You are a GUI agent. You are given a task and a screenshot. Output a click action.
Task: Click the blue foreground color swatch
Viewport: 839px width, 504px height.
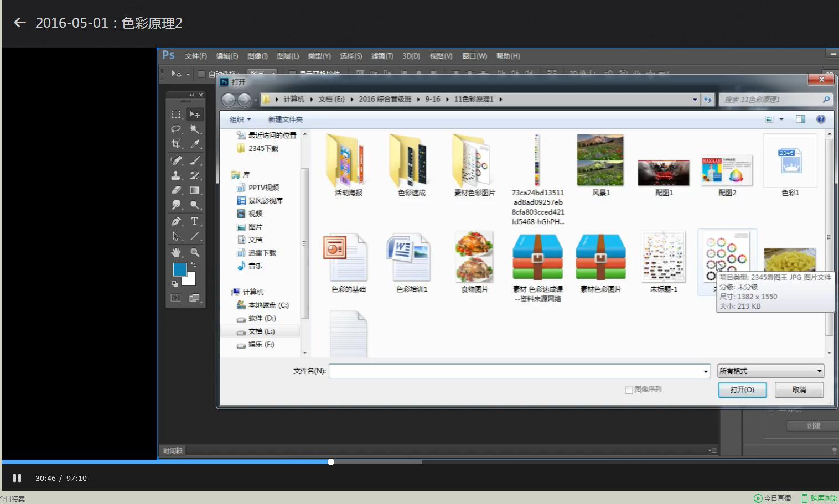click(179, 269)
